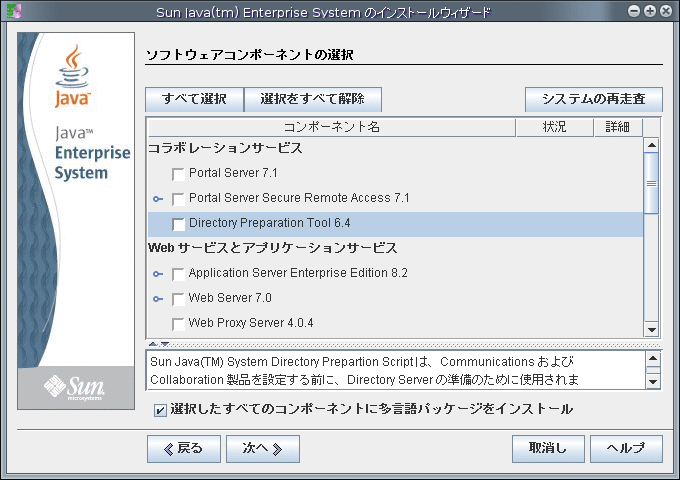
Task: Minimize the installer wizard window
Action: pyautogui.click(x=634, y=11)
